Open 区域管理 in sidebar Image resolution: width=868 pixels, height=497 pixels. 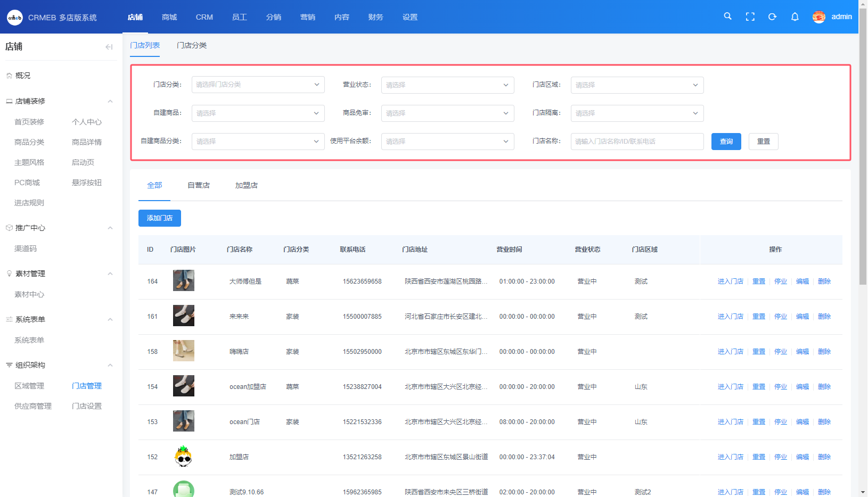click(29, 386)
